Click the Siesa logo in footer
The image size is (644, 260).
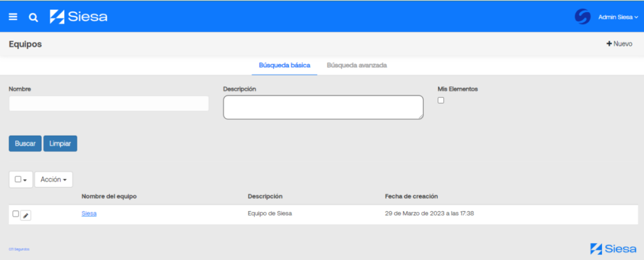coord(612,249)
